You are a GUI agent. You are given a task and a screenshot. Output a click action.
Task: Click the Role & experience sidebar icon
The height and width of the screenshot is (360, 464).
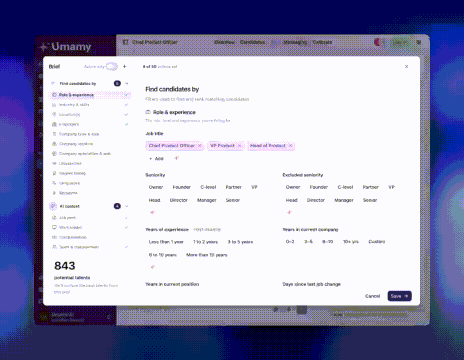[54, 95]
